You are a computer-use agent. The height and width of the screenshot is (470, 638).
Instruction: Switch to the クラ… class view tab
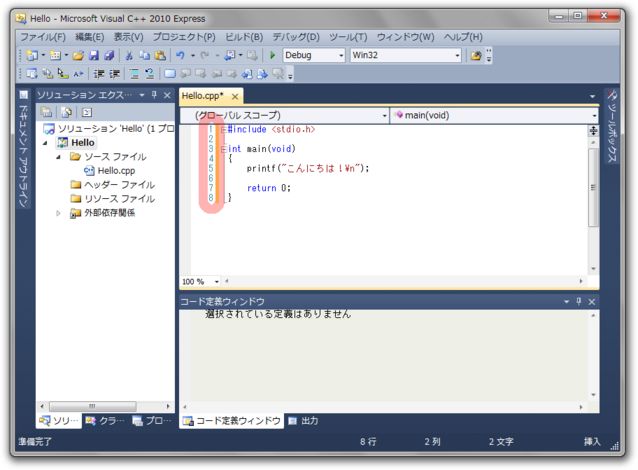[x=105, y=421]
